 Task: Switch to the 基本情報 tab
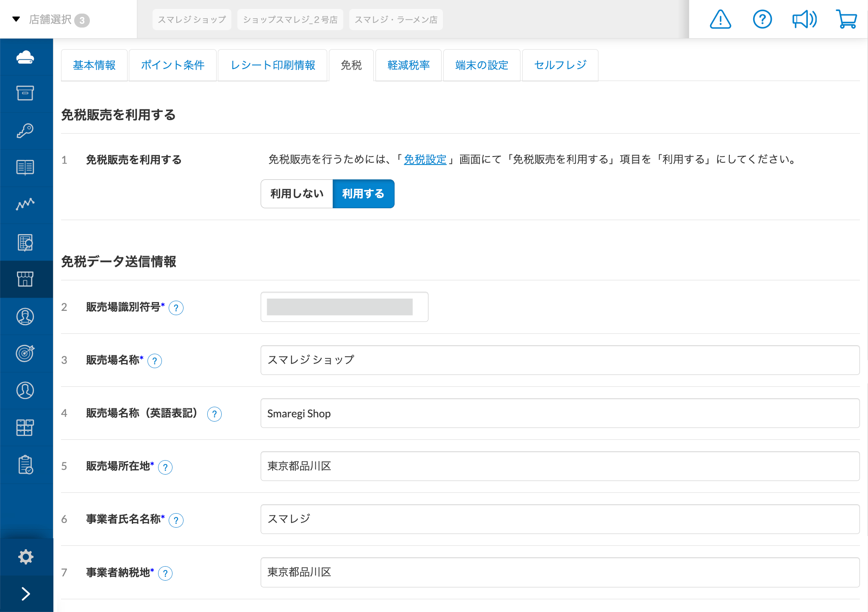tap(94, 65)
